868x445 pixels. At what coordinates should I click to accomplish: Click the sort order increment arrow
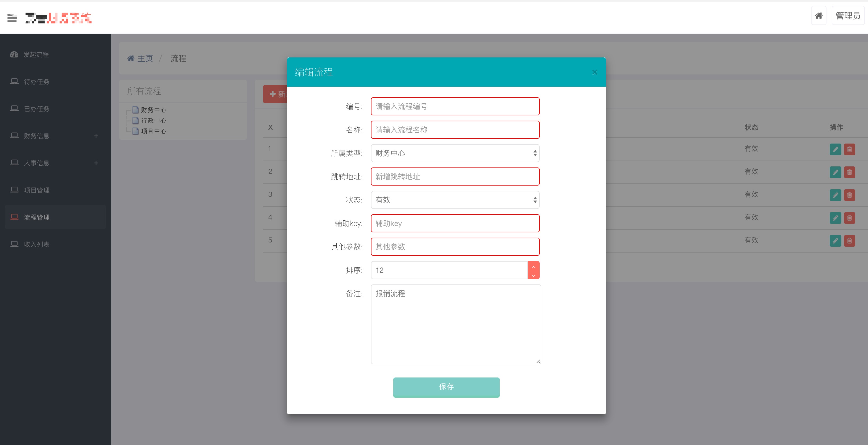(534, 267)
